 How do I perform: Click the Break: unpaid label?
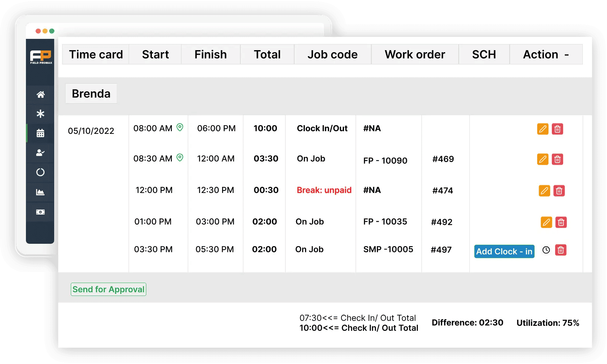(324, 190)
